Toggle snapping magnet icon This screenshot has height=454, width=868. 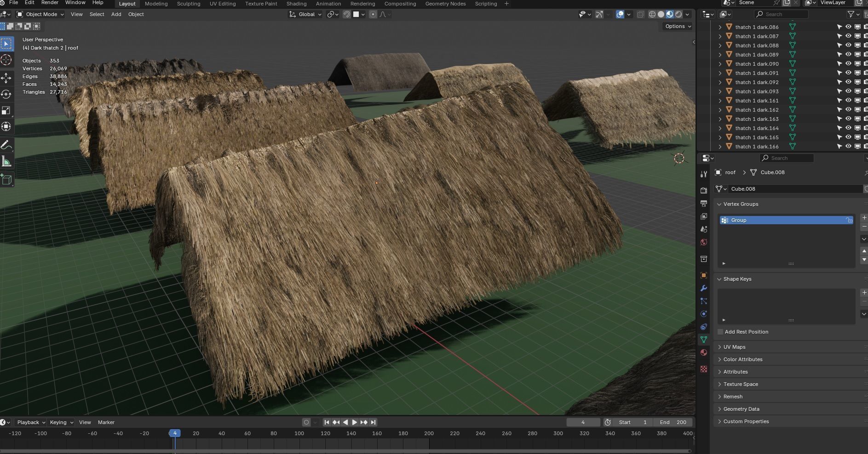coord(347,14)
